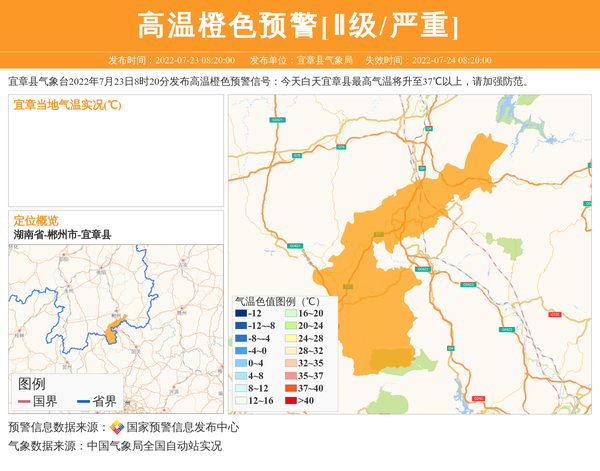Select the -12 dark blue temperature swatch
This screenshot has width=600, height=471.
point(240,313)
